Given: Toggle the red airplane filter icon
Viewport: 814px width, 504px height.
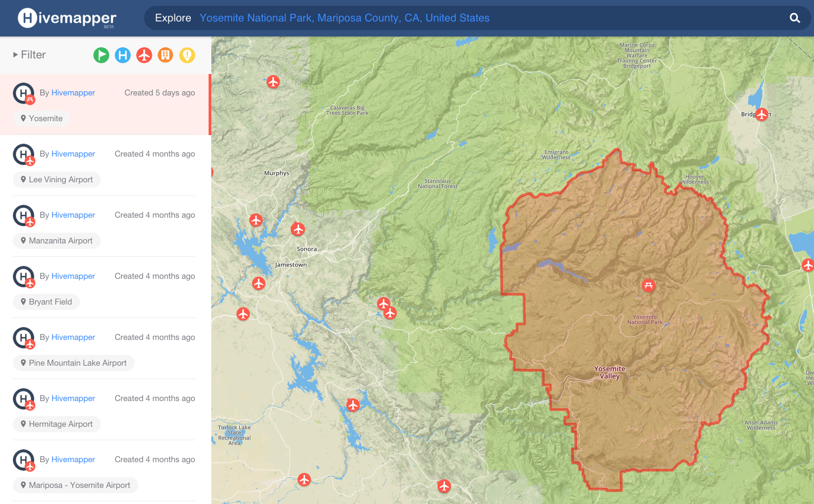Looking at the screenshot, I should pyautogui.click(x=144, y=55).
